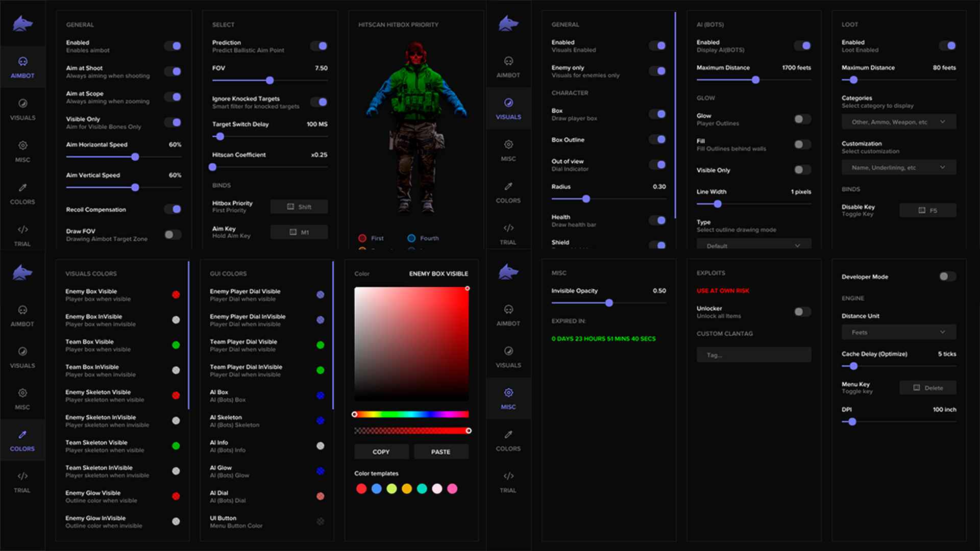This screenshot has width=980, height=551.
Task: Click the highlighted purple VISUALS sidebar icon
Action: click(508, 103)
